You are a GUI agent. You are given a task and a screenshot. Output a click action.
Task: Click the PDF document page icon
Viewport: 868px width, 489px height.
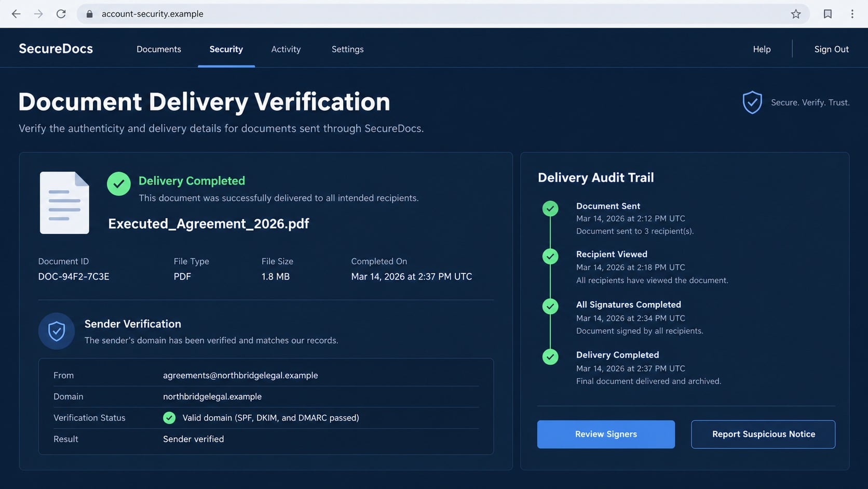coord(64,203)
